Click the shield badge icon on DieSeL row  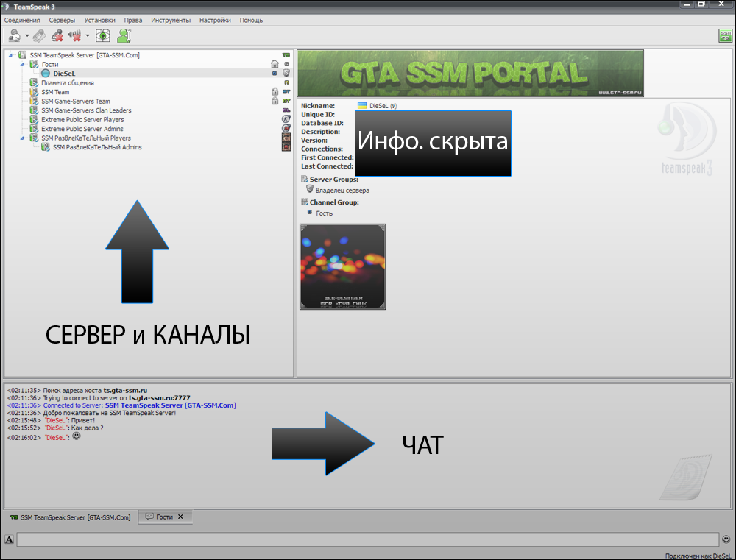286,74
